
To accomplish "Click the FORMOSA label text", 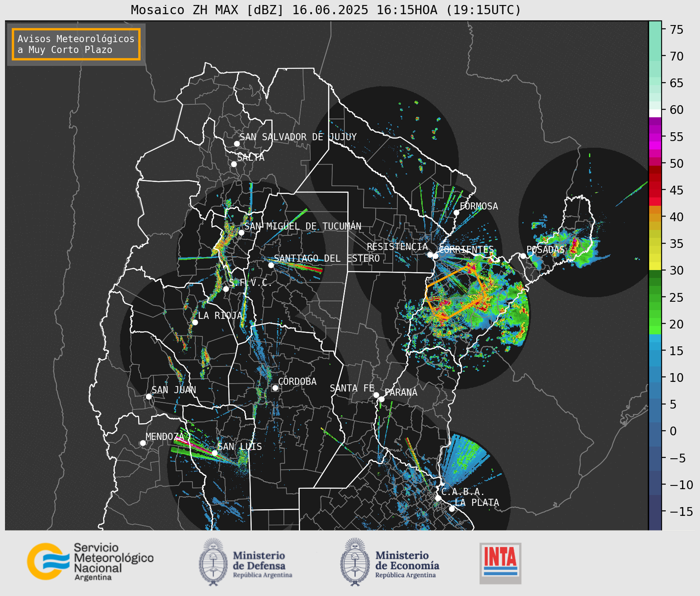I will tap(479, 206).
